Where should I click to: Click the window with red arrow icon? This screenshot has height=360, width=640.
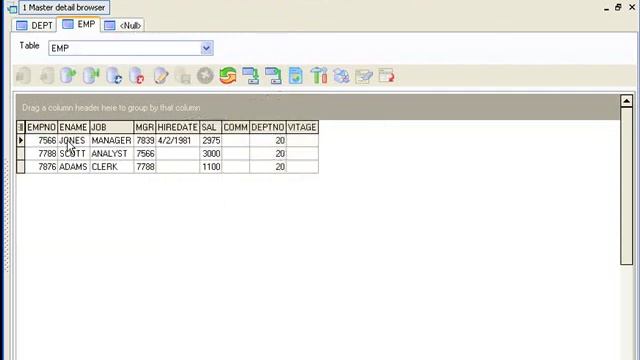click(x=386, y=76)
